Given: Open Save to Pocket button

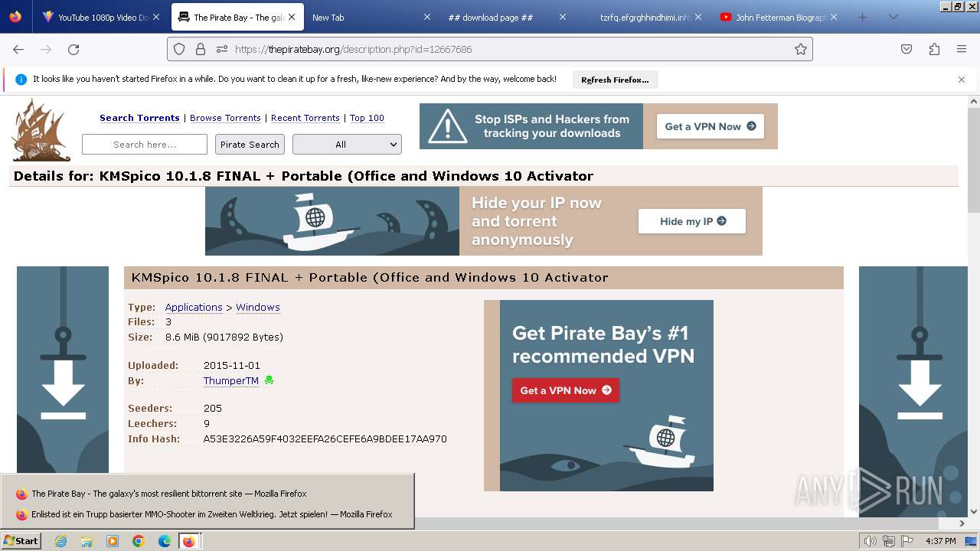Looking at the screenshot, I should pyautogui.click(x=906, y=49).
